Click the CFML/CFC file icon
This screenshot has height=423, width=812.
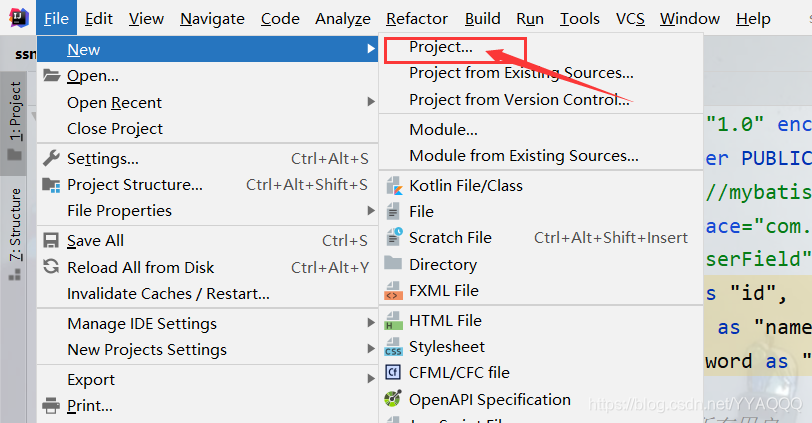click(x=393, y=372)
